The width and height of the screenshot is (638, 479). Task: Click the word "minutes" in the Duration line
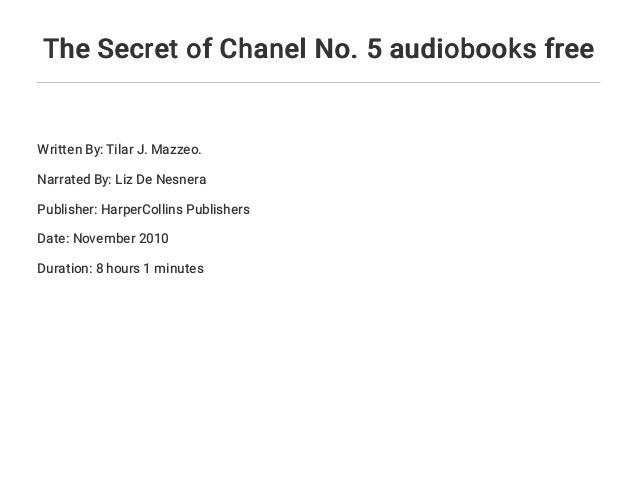(179, 269)
